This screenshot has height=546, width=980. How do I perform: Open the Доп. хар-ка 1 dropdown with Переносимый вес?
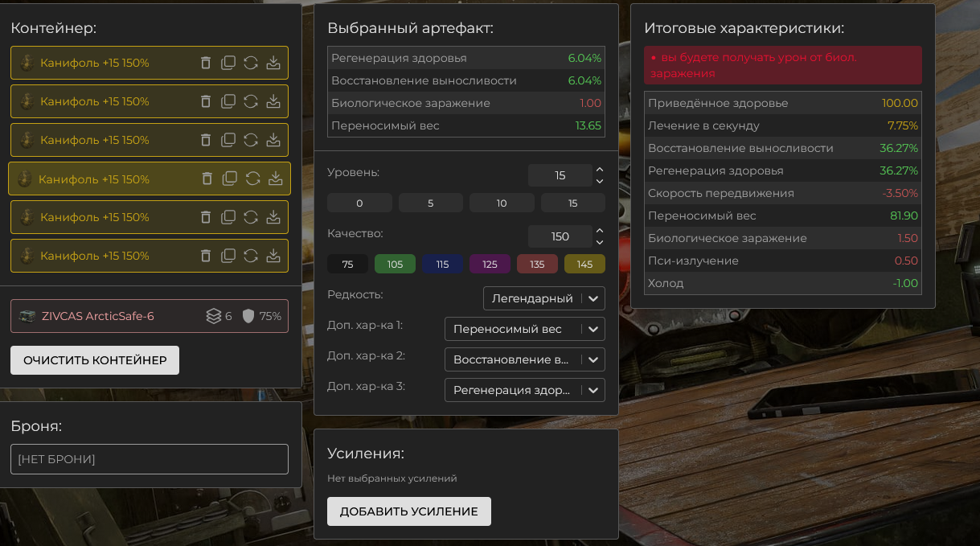[x=525, y=329]
